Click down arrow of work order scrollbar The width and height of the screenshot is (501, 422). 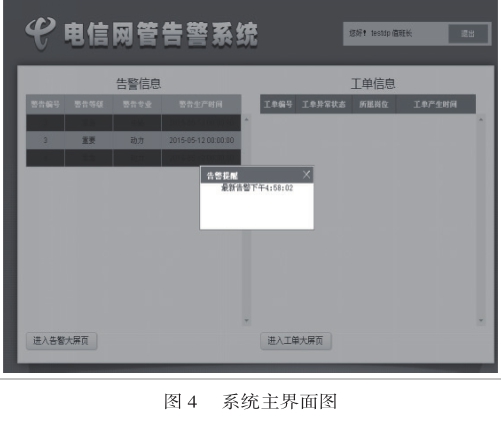pos(481,320)
